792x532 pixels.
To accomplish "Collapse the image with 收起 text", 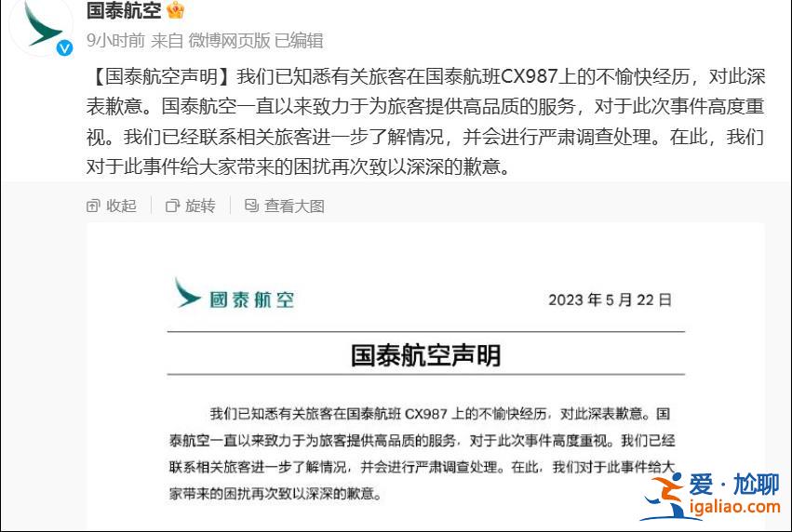I will (x=121, y=206).
